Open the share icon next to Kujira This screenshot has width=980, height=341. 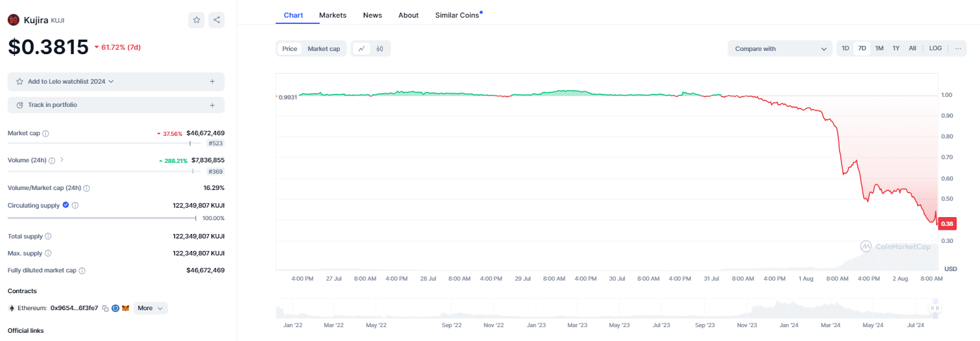217,20
